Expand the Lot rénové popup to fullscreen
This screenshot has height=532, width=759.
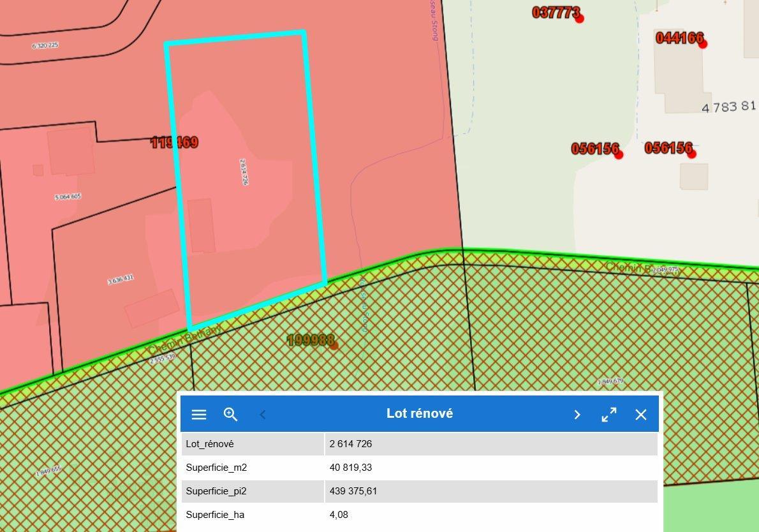[x=609, y=415]
